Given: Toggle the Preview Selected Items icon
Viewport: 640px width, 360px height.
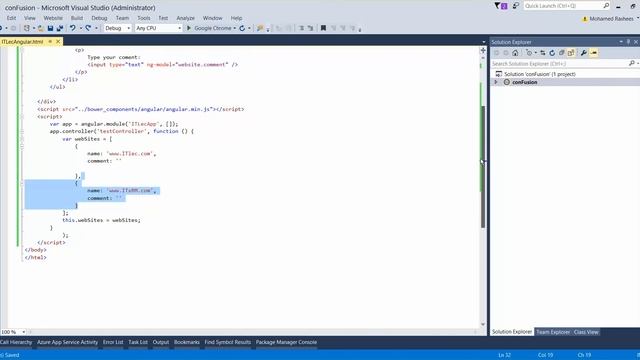Looking at the screenshot, I should (594, 53).
